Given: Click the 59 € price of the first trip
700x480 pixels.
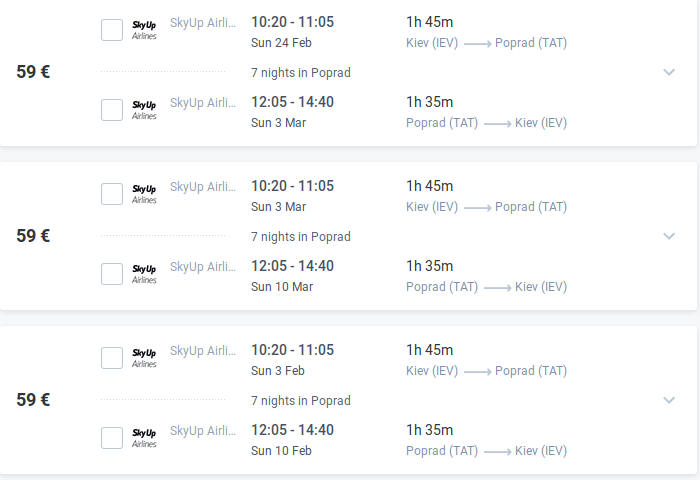Looking at the screenshot, I should (33, 72).
